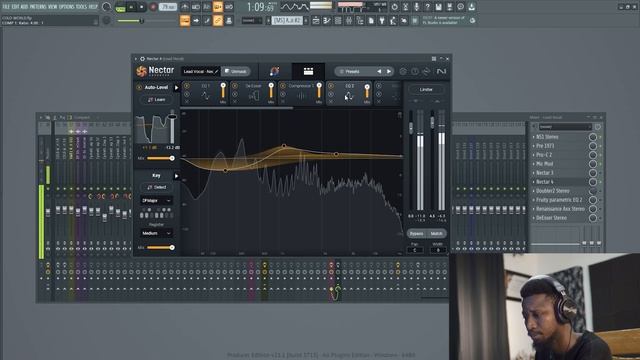Click the Detect button under Key
This screenshot has height=360, width=640.
pos(156,187)
